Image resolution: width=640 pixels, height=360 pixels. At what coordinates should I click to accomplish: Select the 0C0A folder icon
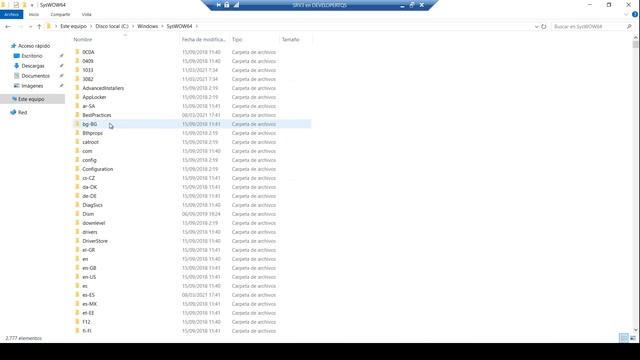(x=77, y=52)
